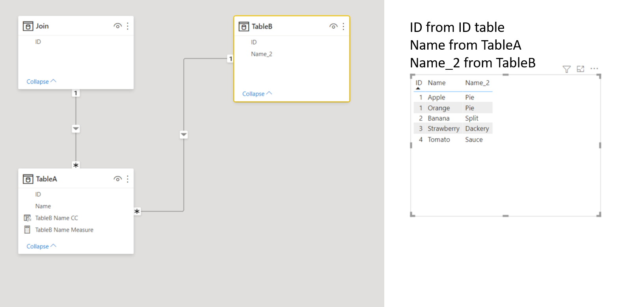This screenshot has width=644, height=307.
Task: Toggle visibility of the TableA table
Action: pos(117,179)
